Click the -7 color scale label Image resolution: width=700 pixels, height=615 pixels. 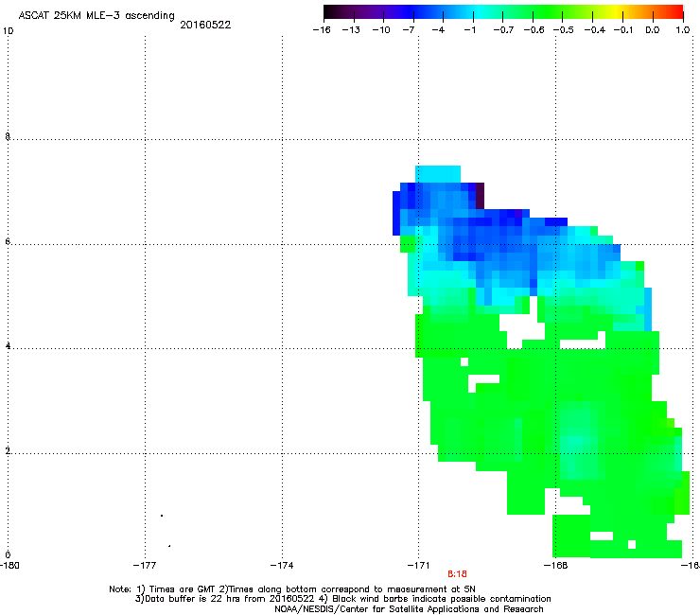point(408,30)
